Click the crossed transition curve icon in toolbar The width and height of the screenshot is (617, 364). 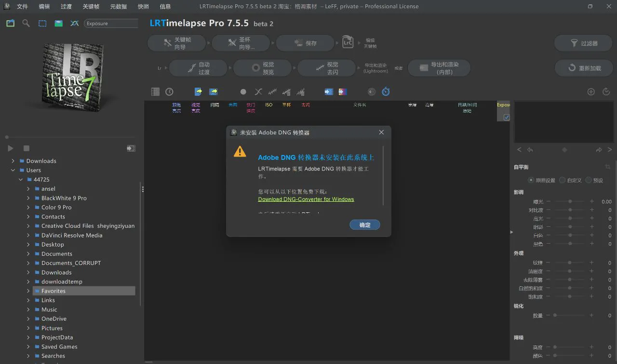(x=258, y=91)
